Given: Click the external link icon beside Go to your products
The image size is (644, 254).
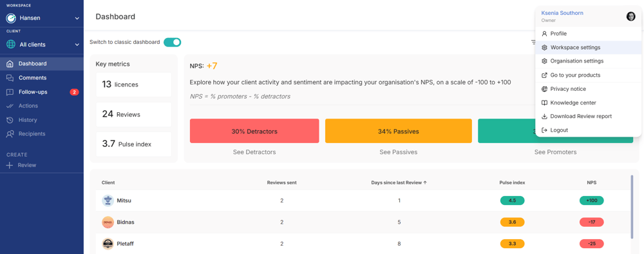Looking at the screenshot, I should point(545,75).
